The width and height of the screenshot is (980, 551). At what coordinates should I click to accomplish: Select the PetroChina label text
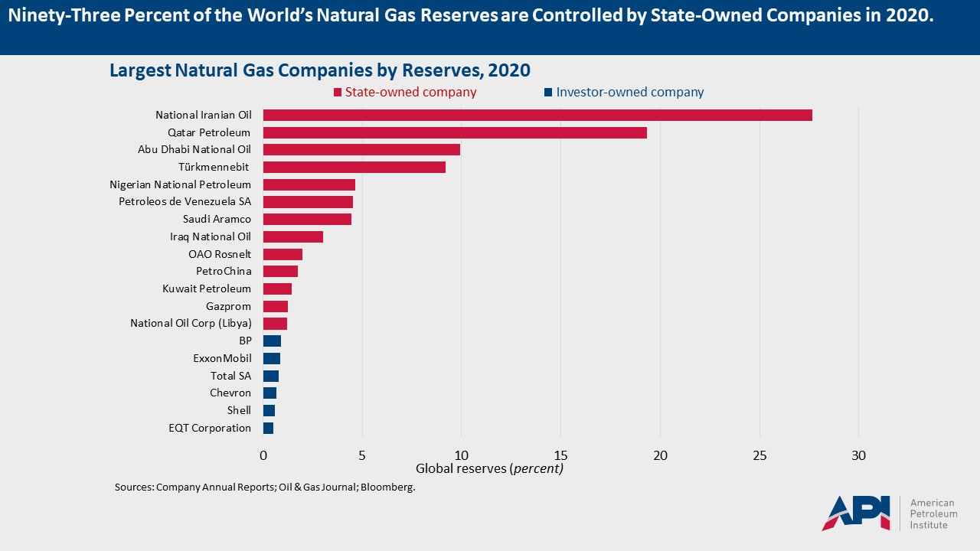click(x=224, y=271)
